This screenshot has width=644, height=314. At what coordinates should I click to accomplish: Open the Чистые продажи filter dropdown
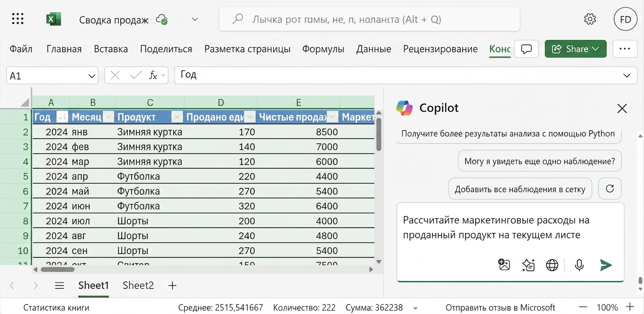point(332,116)
